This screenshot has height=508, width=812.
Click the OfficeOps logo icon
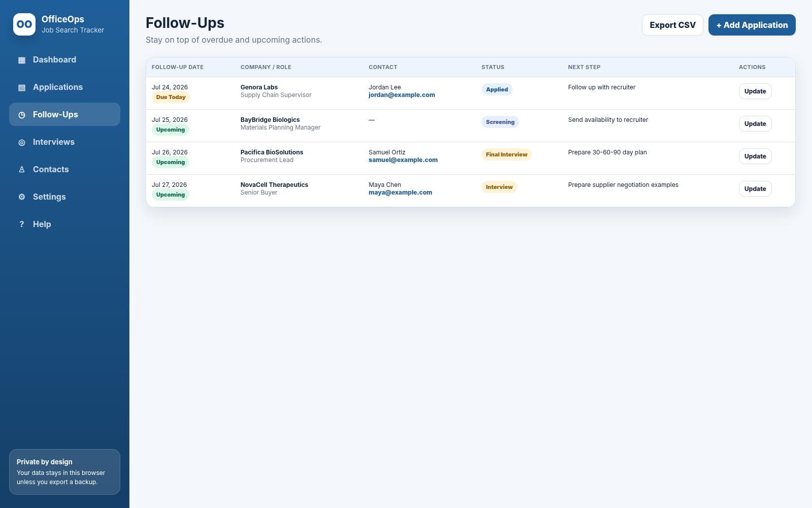(24, 24)
